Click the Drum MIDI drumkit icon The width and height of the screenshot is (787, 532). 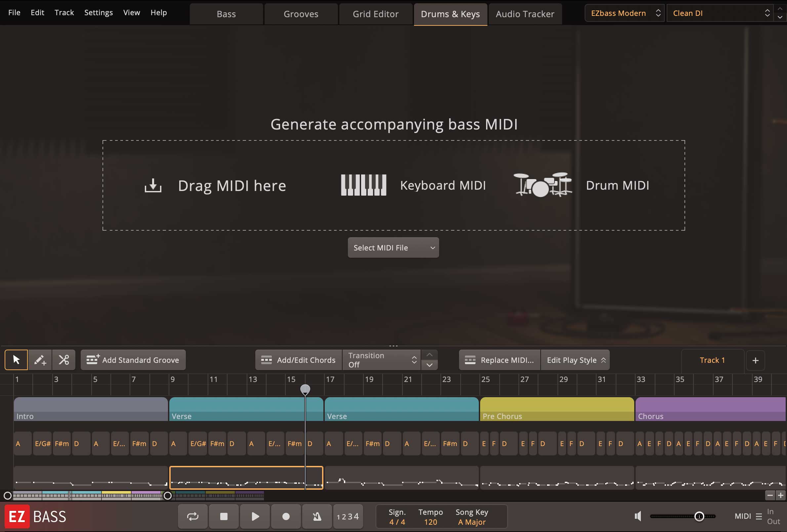542,185
